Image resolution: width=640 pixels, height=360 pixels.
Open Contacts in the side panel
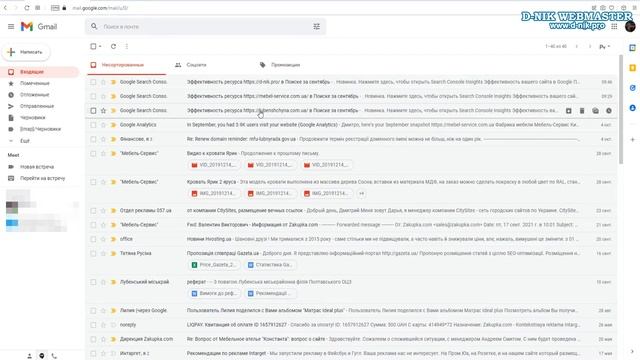pyautogui.click(x=632, y=108)
